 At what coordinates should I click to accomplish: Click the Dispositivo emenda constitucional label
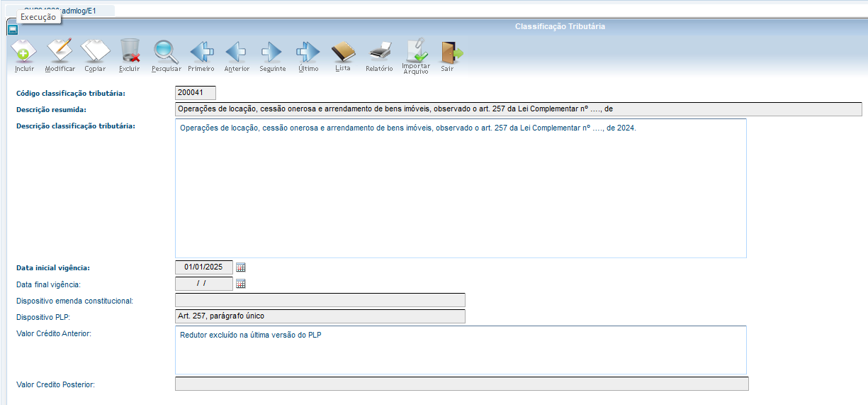74,301
